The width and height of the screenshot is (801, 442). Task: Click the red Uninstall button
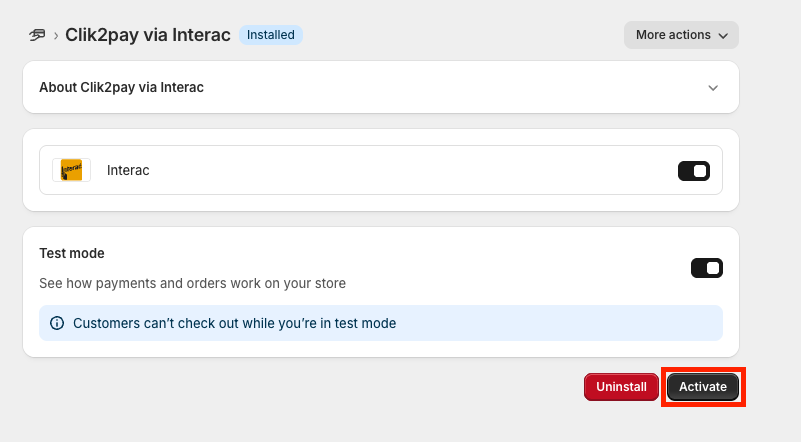[x=621, y=387]
